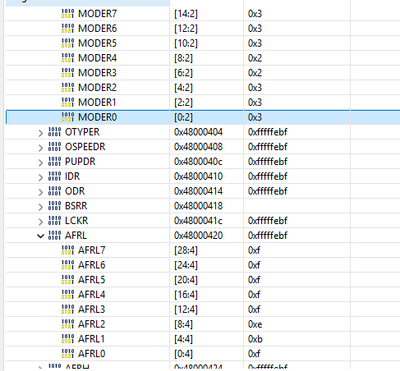Click the 0xf value of AFRL7

point(254,250)
